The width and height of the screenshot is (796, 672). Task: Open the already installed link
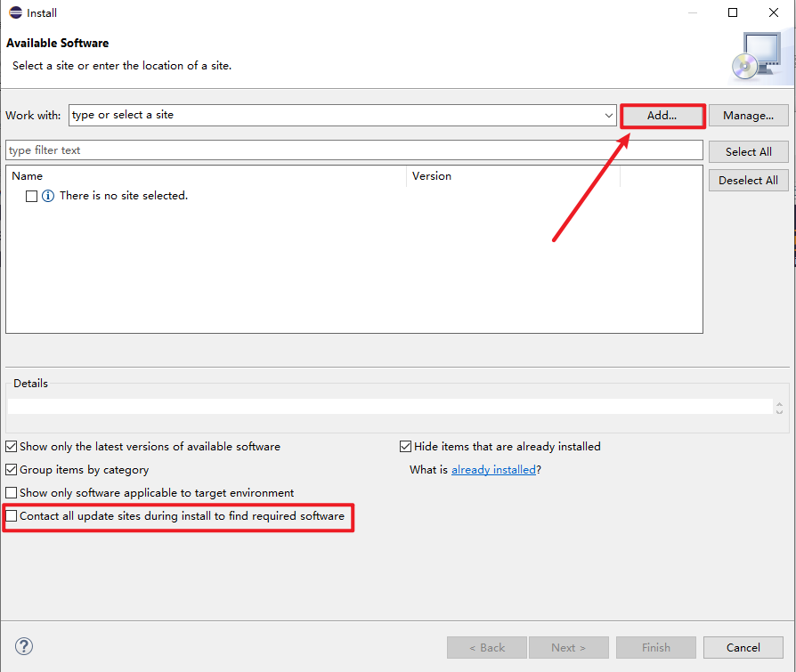pyautogui.click(x=493, y=470)
